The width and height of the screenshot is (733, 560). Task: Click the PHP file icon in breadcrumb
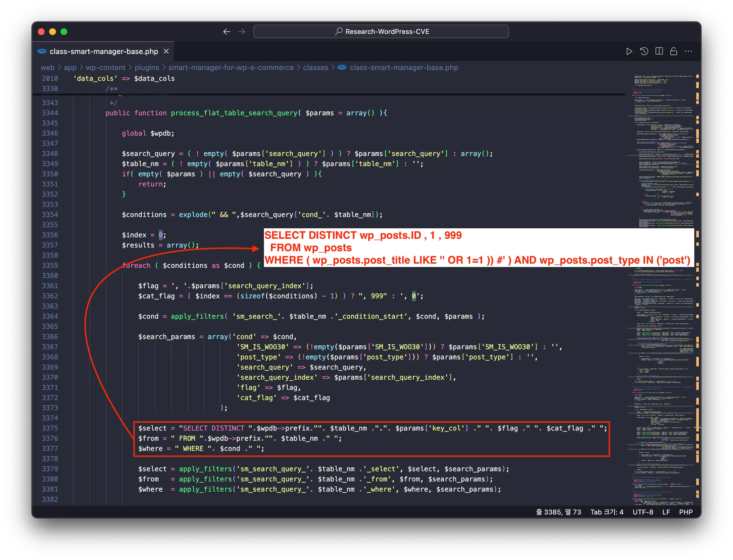pos(342,68)
